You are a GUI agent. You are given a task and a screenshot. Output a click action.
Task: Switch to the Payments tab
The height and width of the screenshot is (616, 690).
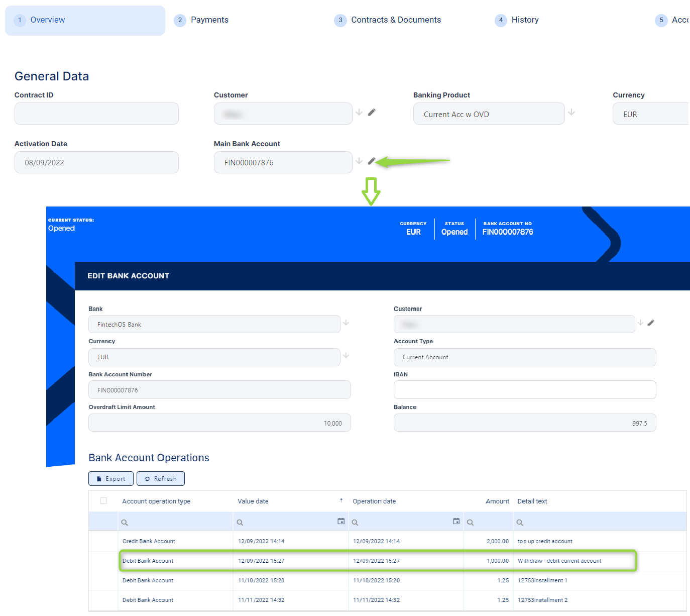(x=209, y=20)
